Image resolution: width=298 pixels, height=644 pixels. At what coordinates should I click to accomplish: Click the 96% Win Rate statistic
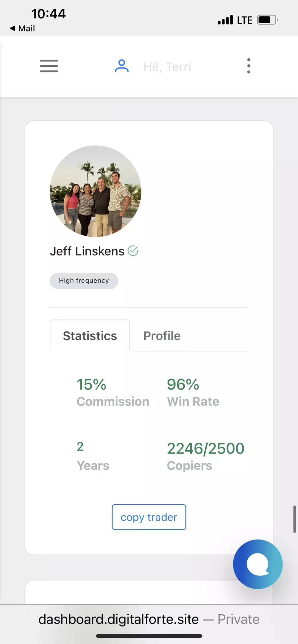click(193, 392)
